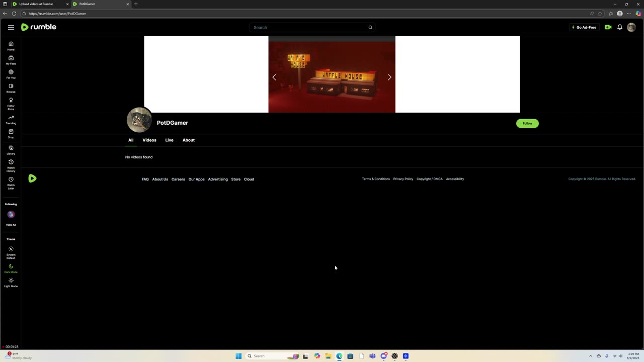Click the Rumble logo in header

(x=39, y=27)
